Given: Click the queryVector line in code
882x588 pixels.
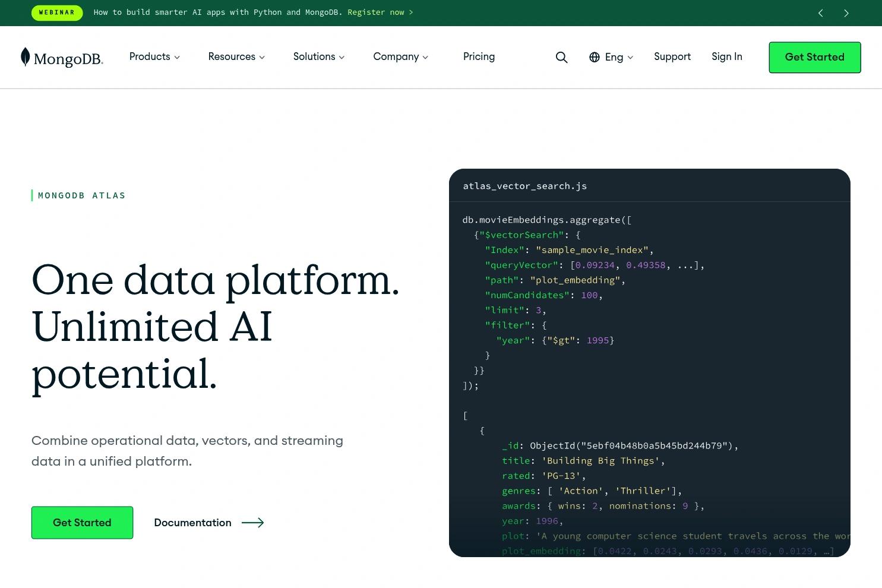Looking at the screenshot, I should click(x=595, y=265).
